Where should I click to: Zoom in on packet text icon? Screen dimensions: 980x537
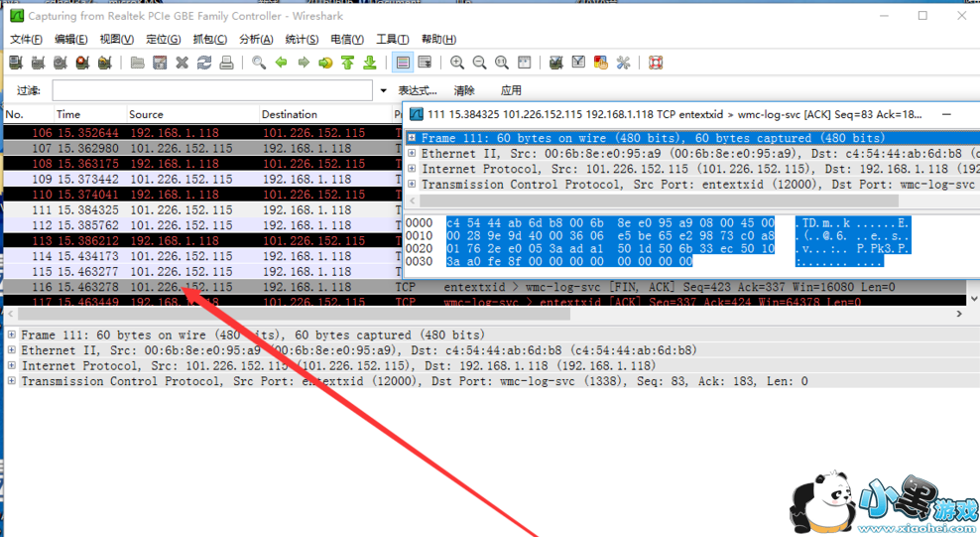tap(457, 63)
